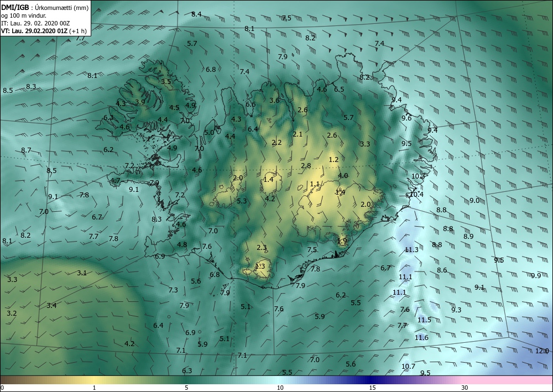Click the 8.7 value on the map
This screenshot has height=392, width=553.
tap(26, 150)
